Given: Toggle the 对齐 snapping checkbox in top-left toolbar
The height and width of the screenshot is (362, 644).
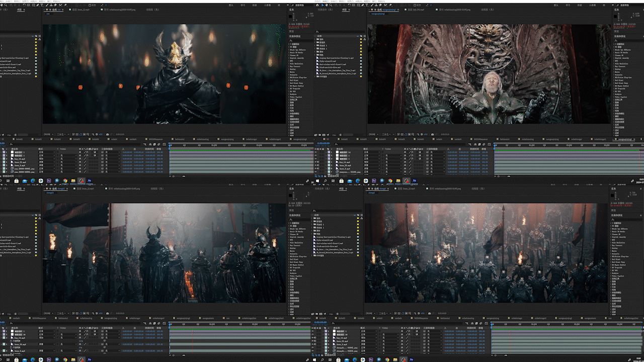Looking at the screenshot, I should pyautogui.click(x=90, y=5).
